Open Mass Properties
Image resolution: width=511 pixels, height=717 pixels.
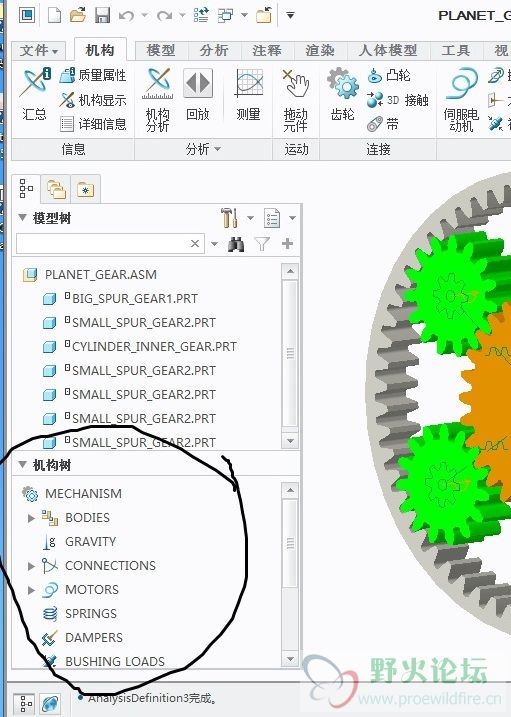click(x=93, y=75)
